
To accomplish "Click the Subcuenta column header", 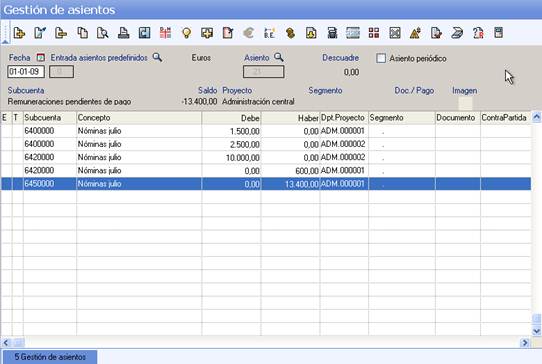I will click(x=50, y=118).
